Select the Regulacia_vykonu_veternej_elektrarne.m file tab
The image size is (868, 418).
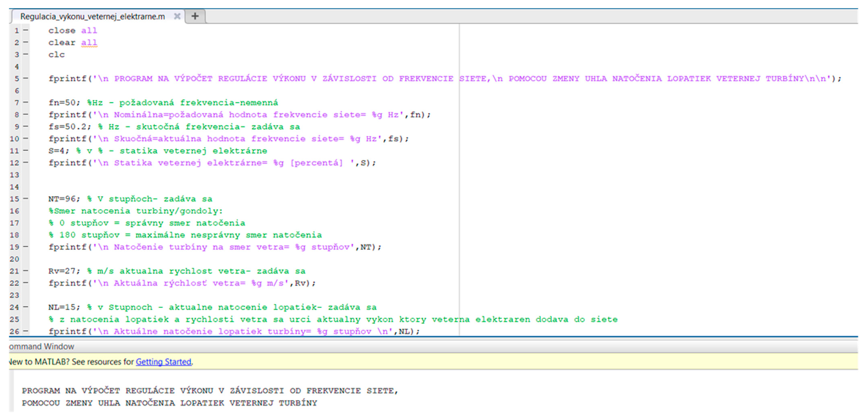[93, 17]
